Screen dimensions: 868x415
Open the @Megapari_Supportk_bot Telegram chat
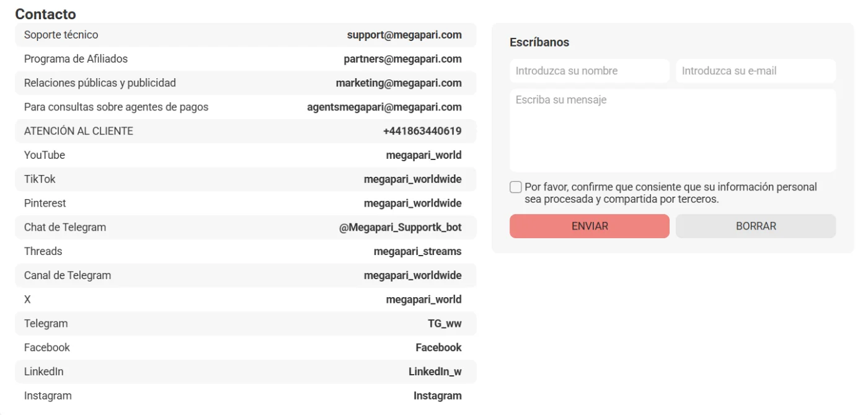[401, 228]
